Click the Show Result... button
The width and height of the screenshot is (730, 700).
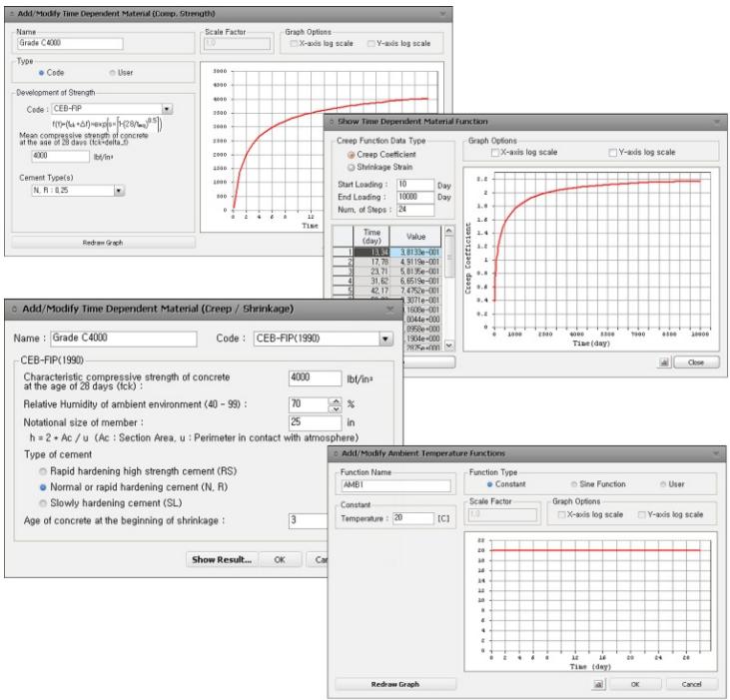tap(222, 559)
